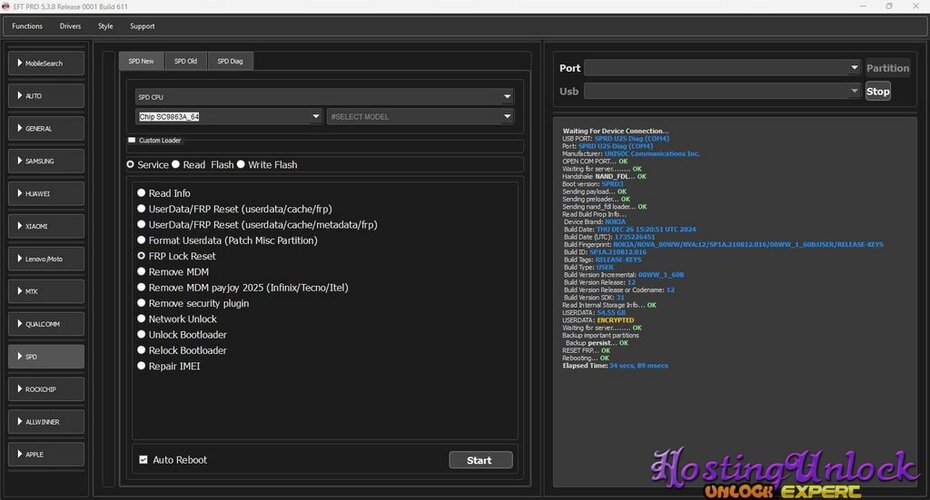Expand the Lenovo/Moto sidebar section
This screenshot has height=500, width=930.
(46, 259)
